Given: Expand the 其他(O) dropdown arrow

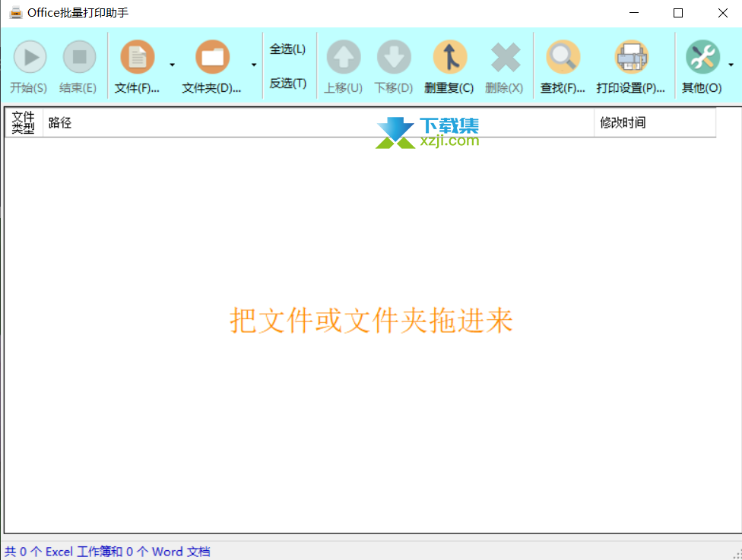Looking at the screenshot, I should [x=731, y=65].
